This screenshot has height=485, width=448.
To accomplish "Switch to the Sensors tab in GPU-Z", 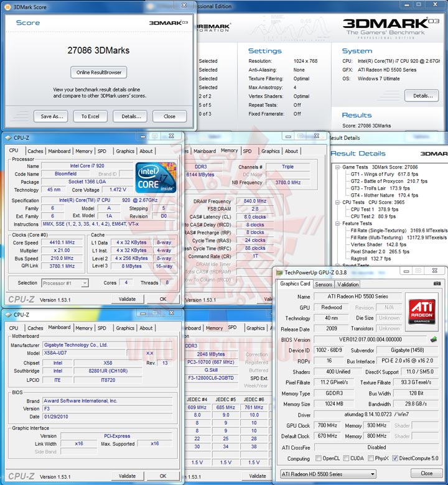I will [324, 284].
